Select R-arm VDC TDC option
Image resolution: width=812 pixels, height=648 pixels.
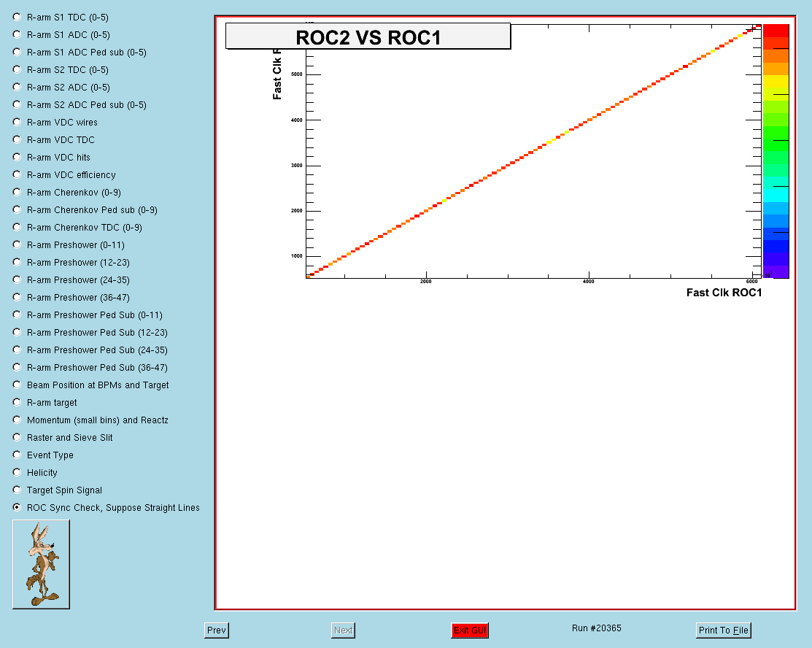click(17, 140)
